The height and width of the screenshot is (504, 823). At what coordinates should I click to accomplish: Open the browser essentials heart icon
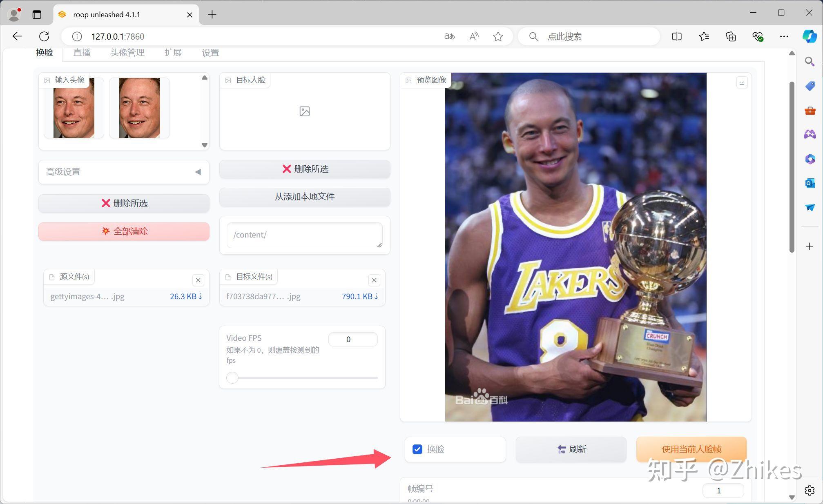[758, 36]
